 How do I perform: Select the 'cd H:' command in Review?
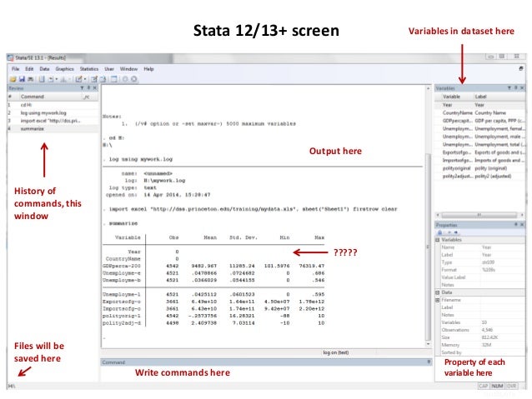click(x=53, y=105)
